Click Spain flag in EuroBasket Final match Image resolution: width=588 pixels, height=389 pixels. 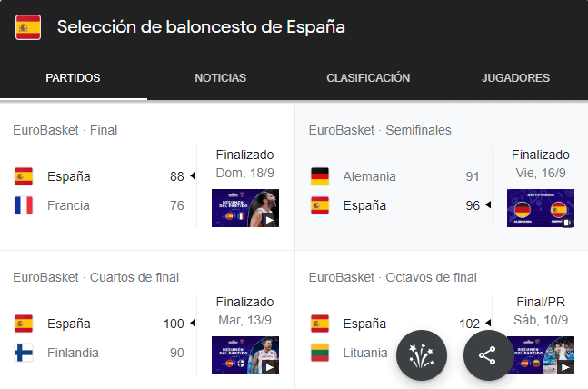pyautogui.click(x=24, y=176)
